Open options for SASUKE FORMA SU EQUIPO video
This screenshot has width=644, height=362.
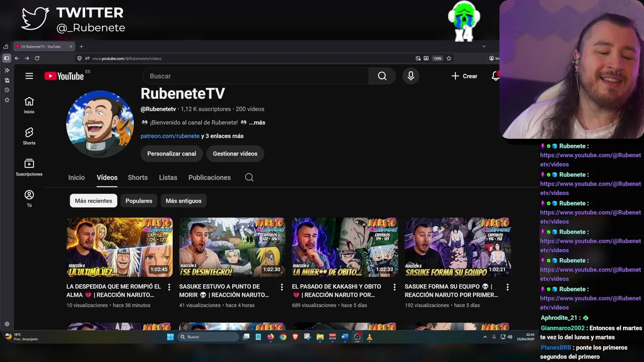pyautogui.click(x=507, y=287)
